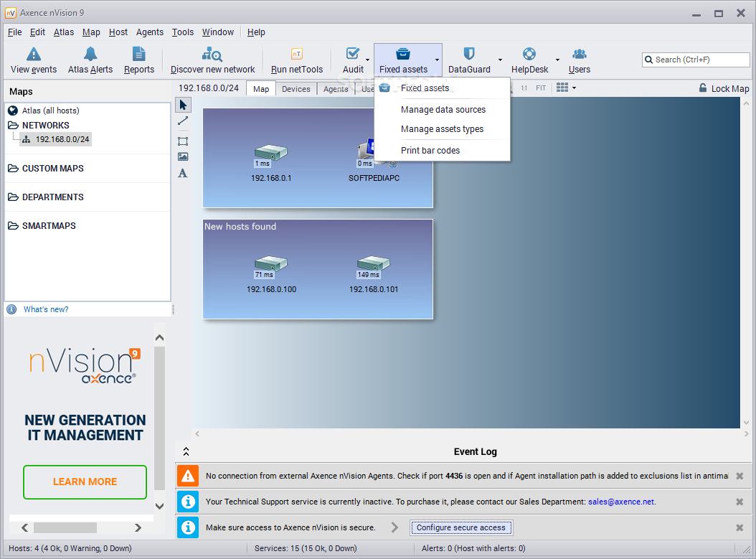Open the Tools menu
Viewport: 756px width, 559px height.
click(x=183, y=32)
